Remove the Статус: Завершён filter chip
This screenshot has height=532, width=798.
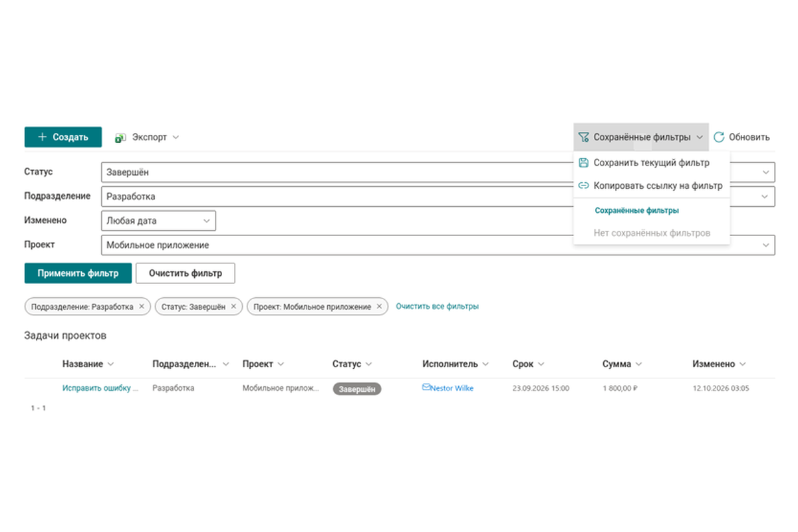click(x=233, y=307)
